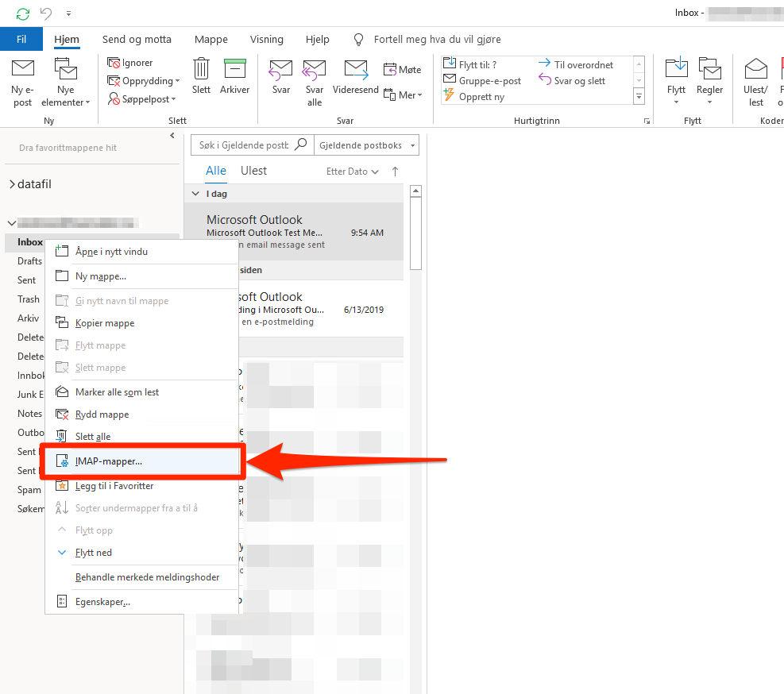Open the Flytt move dropdown button
Screen dimensions: 784x694
(676, 82)
